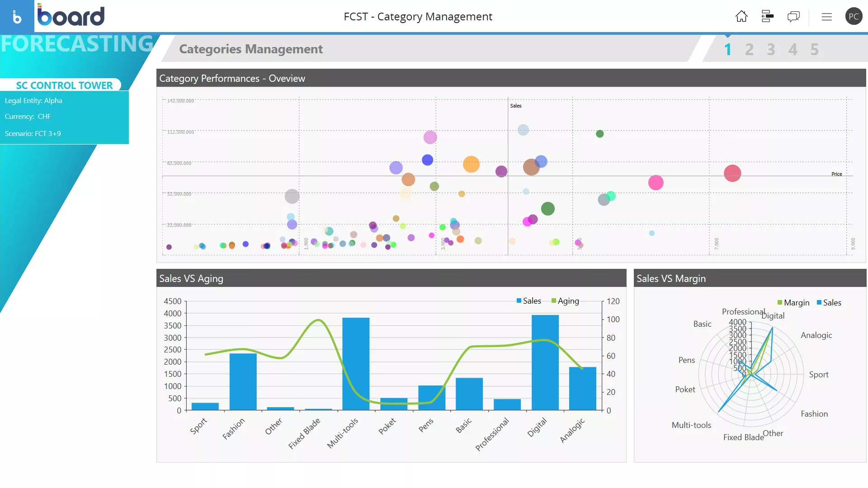Viewport: 868px width, 488px height.
Task: Open the chat comments icon
Action: (x=793, y=17)
